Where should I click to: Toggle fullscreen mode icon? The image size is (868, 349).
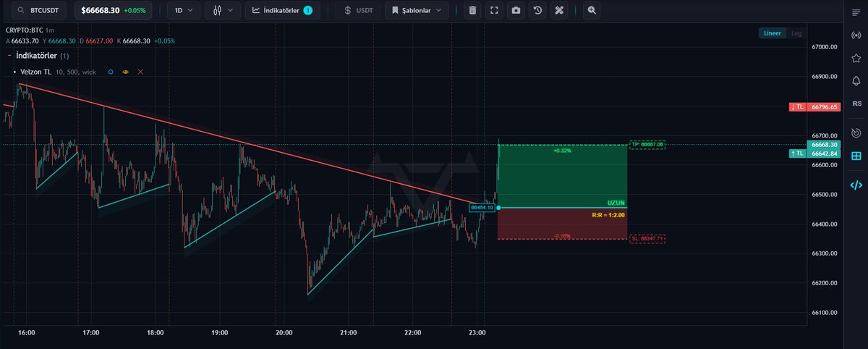point(494,11)
